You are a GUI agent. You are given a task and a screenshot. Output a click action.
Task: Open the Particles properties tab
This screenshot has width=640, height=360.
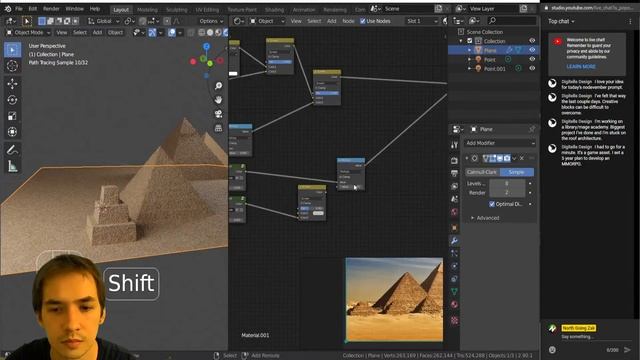(x=454, y=253)
